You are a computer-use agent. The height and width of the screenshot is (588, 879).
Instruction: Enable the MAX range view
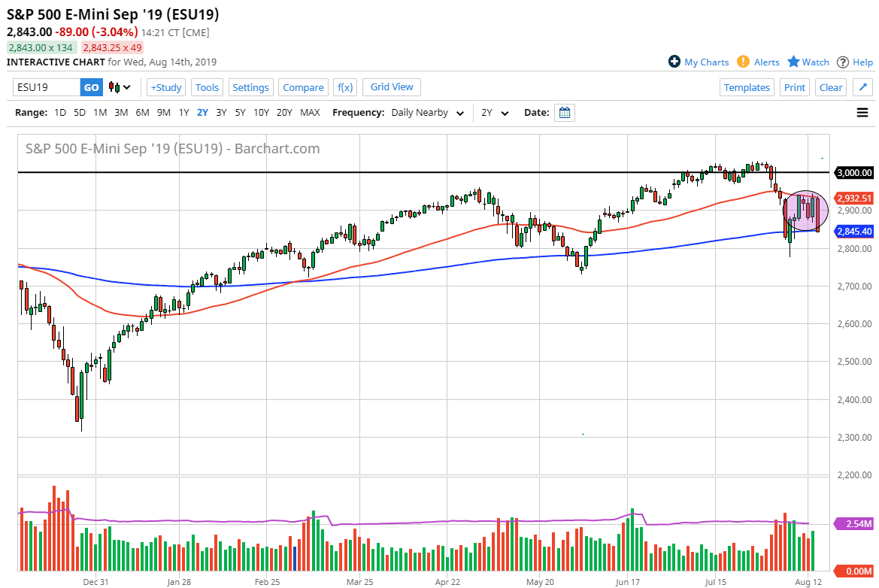click(310, 111)
